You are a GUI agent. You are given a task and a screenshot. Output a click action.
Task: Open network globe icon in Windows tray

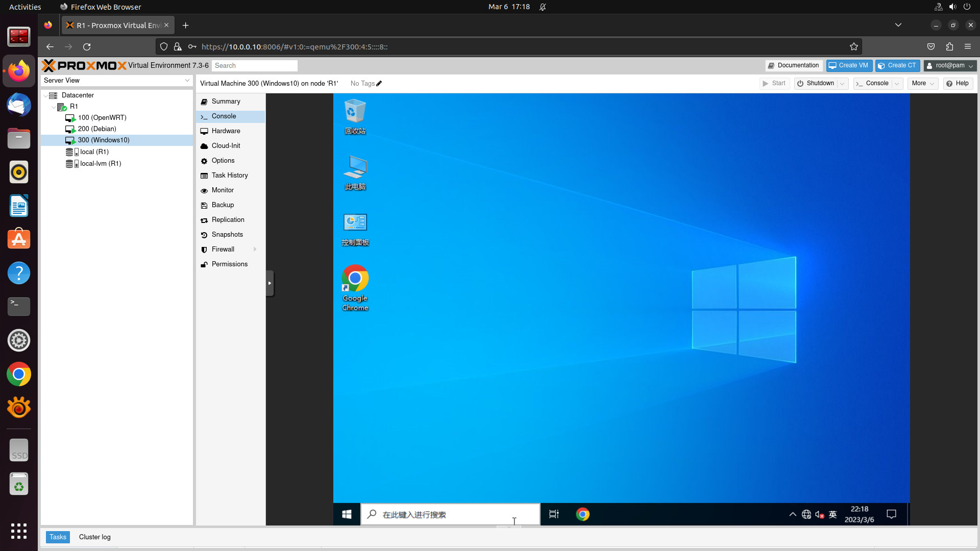[806, 514]
